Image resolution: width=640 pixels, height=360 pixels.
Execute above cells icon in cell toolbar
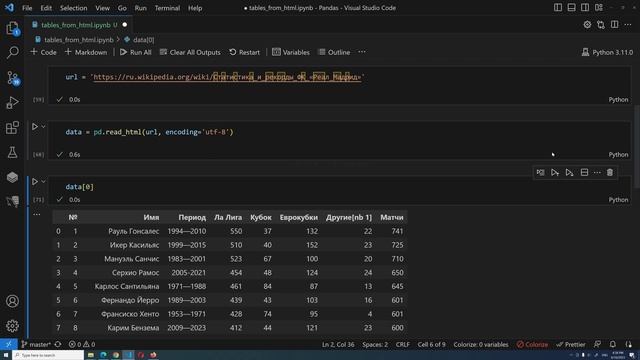555,172
